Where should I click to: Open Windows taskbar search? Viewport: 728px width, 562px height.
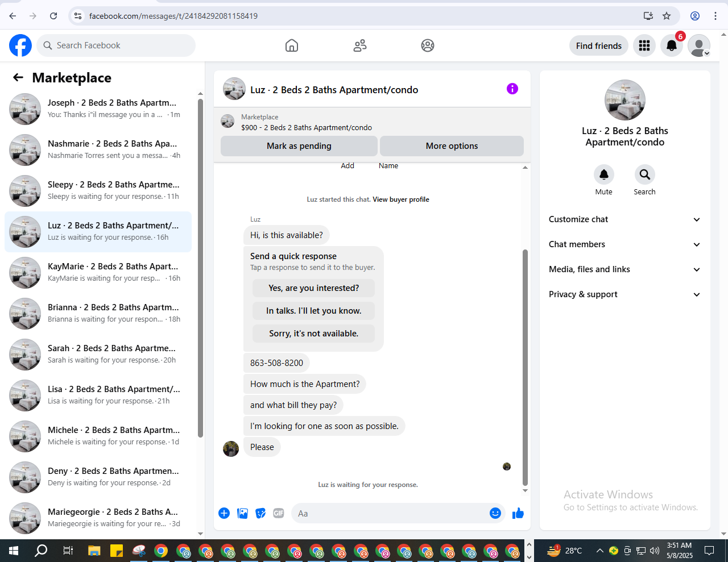coord(41,550)
